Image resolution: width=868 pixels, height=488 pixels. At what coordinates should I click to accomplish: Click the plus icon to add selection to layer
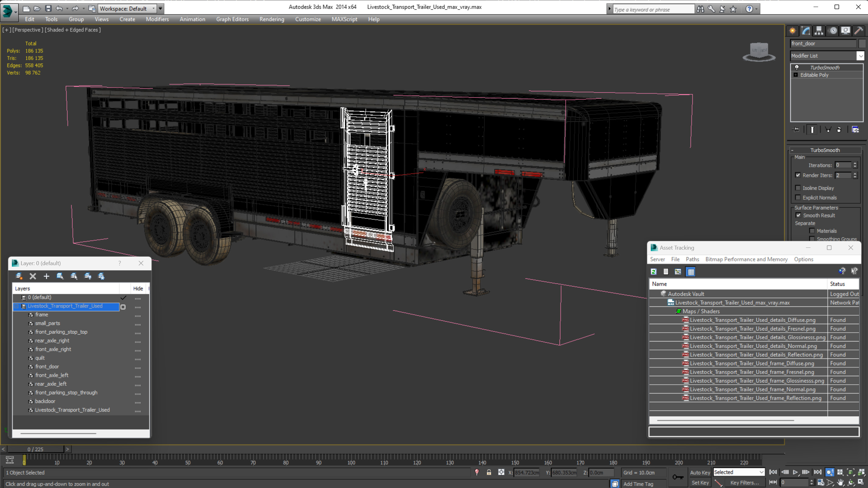tap(46, 276)
